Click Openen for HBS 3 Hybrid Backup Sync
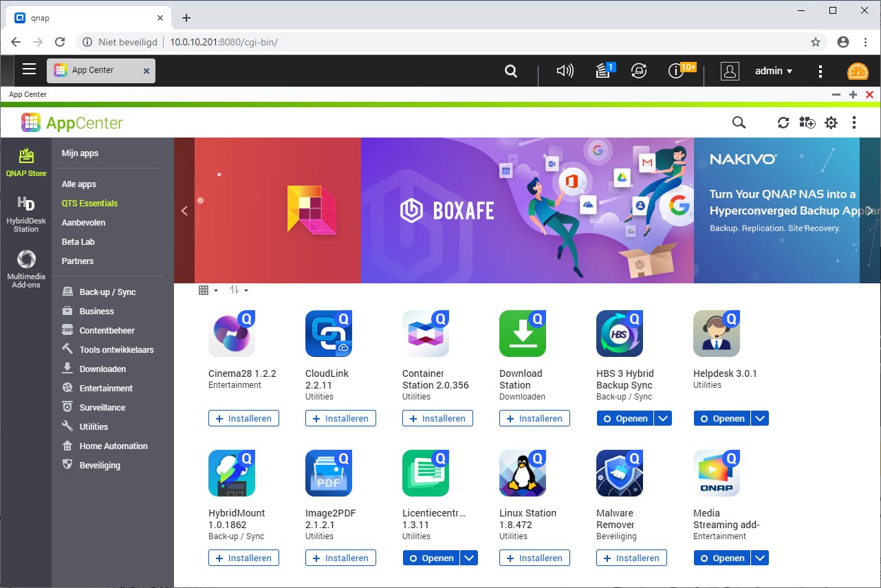The image size is (881, 588). (624, 418)
